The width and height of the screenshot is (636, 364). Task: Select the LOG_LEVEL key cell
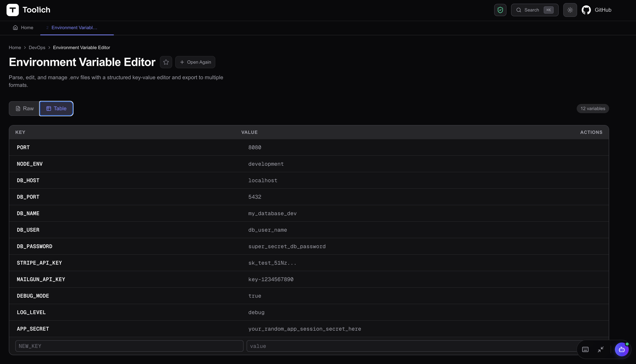click(x=31, y=312)
